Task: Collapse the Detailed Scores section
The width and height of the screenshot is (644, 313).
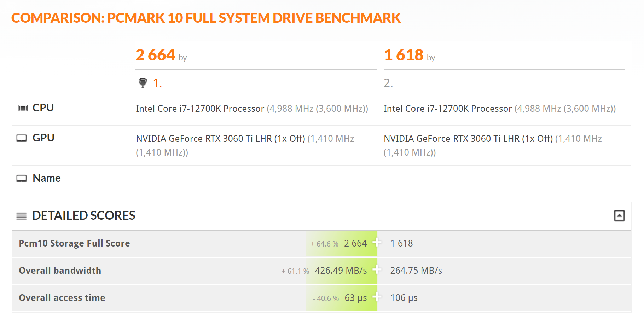Action: click(x=619, y=215)
